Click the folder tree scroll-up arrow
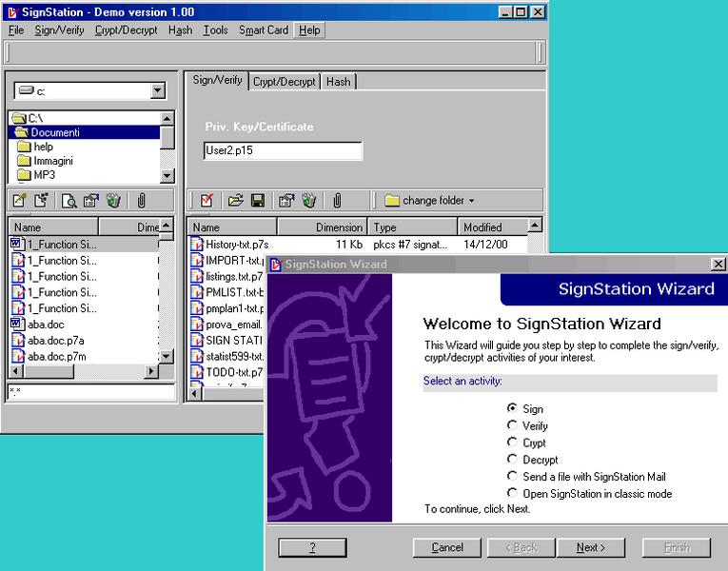This screenshot has height=571, width=728. pyautogui.click(x=167, y=118)
